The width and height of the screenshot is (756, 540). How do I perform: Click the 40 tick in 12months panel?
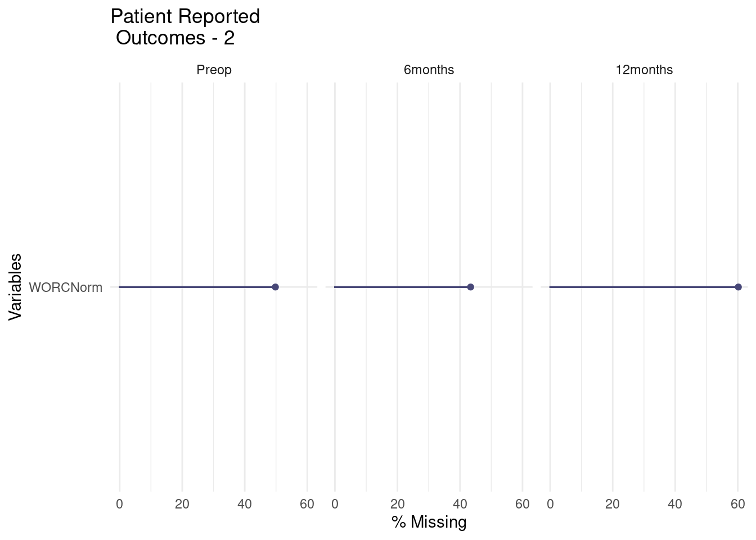point(675,504)
